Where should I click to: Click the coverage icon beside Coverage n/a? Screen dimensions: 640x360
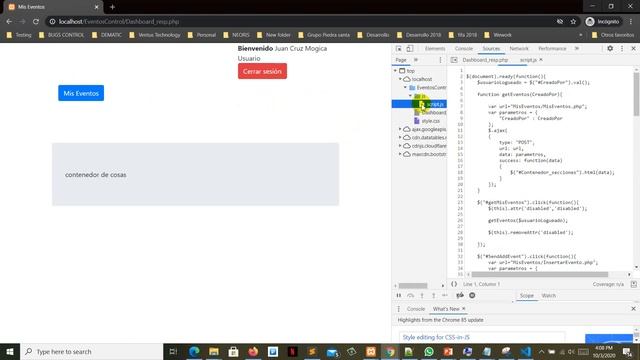[633, 284]
